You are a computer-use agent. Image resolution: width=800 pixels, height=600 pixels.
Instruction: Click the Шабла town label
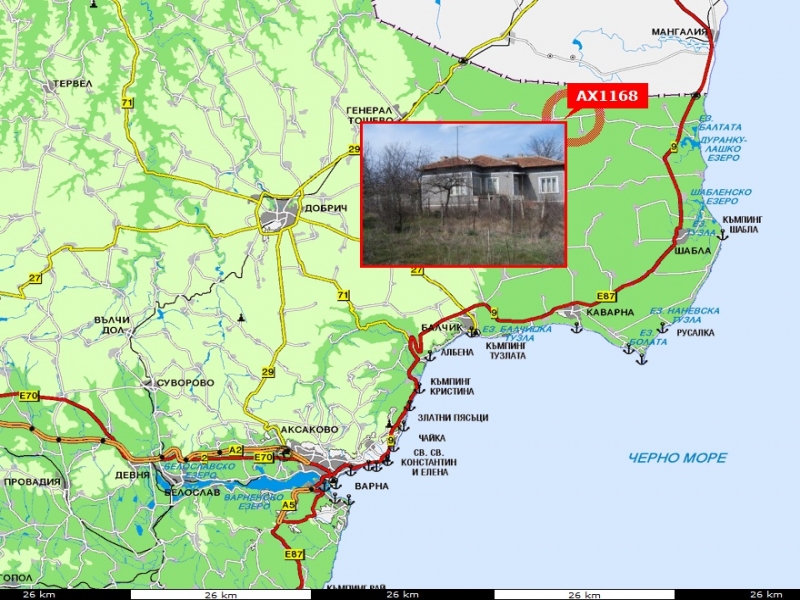pyautogui.click(x=693, y=251)
